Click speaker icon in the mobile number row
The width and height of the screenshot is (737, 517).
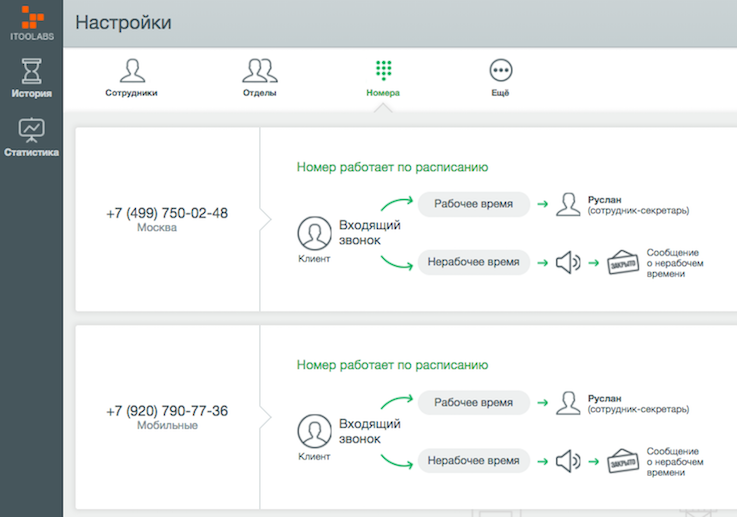568,461
